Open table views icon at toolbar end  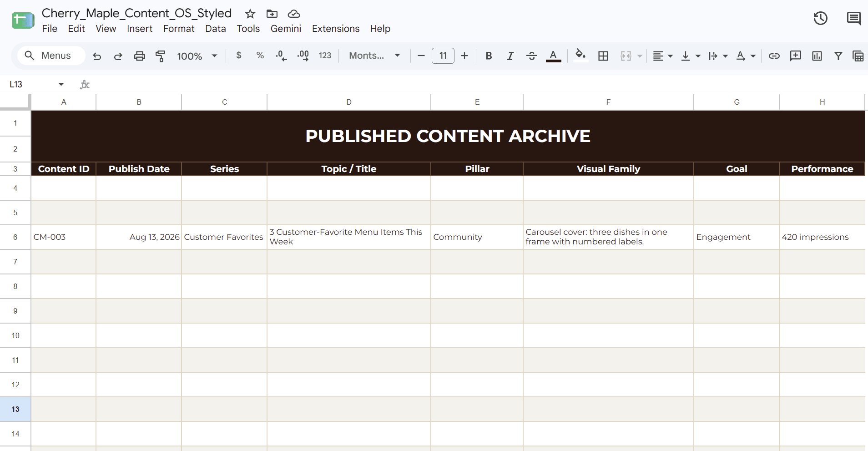click(858, 56)
